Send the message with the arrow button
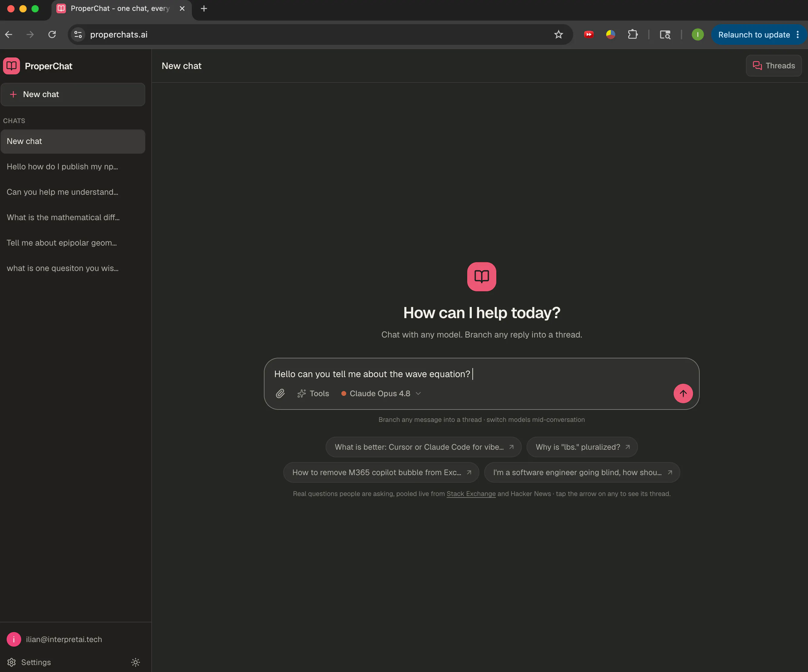808x672 pixels. tap(683, 393)
